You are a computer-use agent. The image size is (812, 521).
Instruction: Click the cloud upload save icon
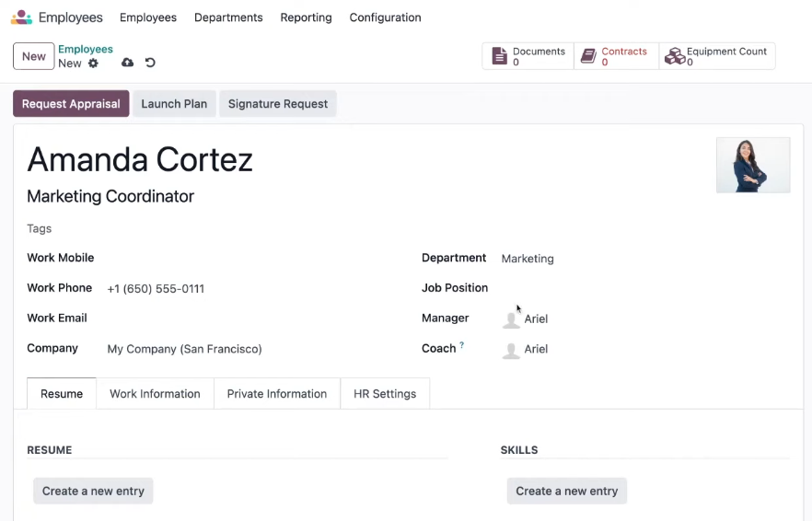pyautogui.click(x=127, y=63)
